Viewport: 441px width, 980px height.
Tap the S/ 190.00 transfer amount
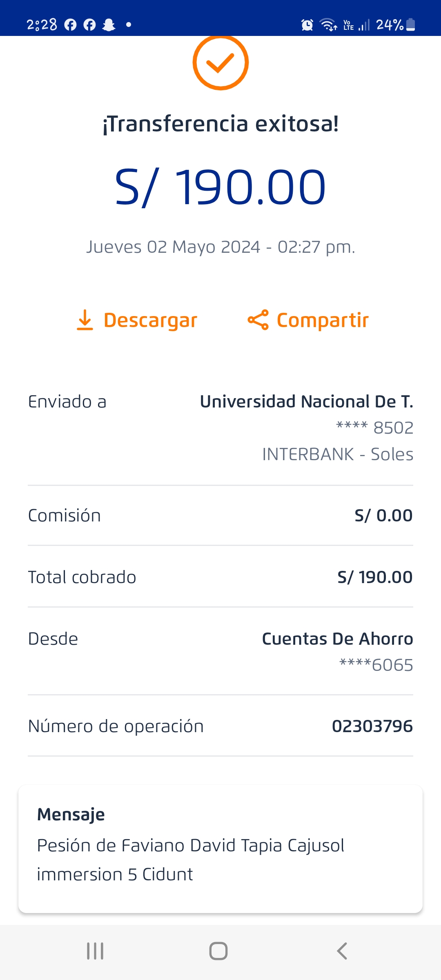pyautogui.click(x=220, y=187)
